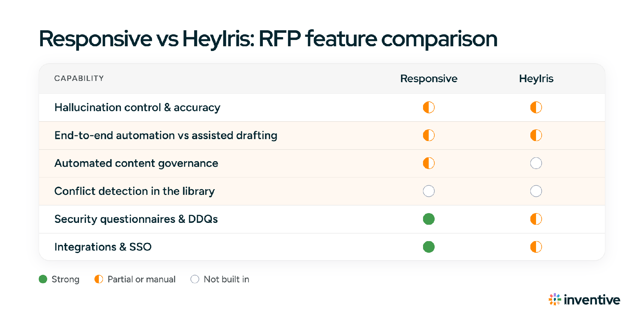Screen dimensions: 644x322
Task: Click Responsive's partial icon for Automated content governance
Action: [x=428, y=163]
